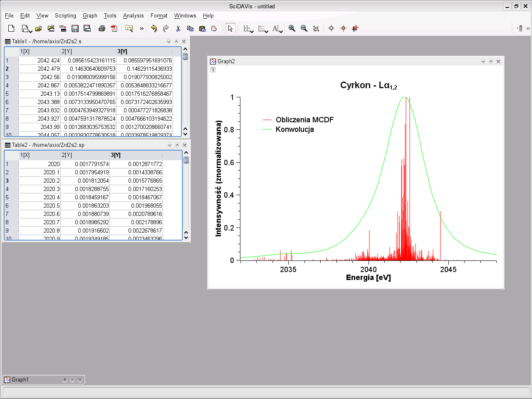532x399 pixels.
Task: Click Table1 column header 3[Y]
Action: (x=144, y=52)
